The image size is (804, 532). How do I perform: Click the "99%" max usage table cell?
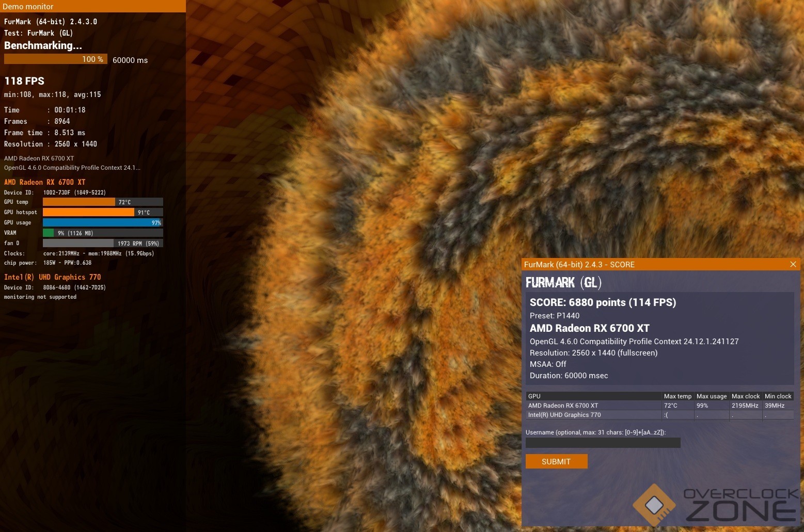click(702, 406)
